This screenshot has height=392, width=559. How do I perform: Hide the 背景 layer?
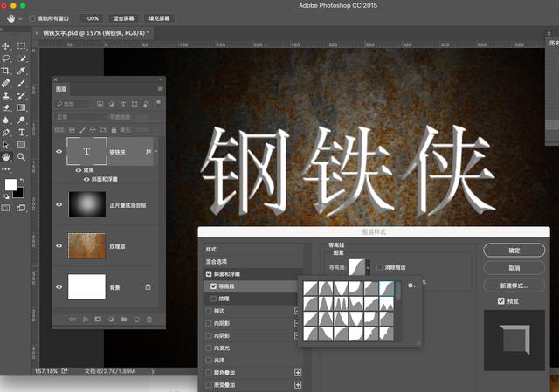(x=59, y=287)
